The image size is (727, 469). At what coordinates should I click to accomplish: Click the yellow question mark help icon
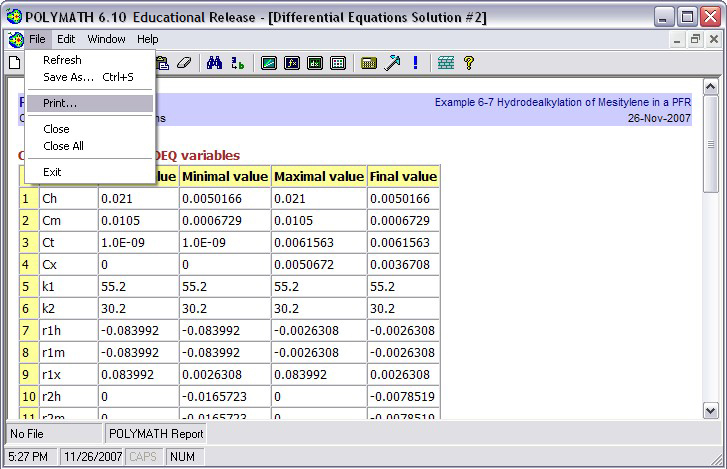coord(468,62)
